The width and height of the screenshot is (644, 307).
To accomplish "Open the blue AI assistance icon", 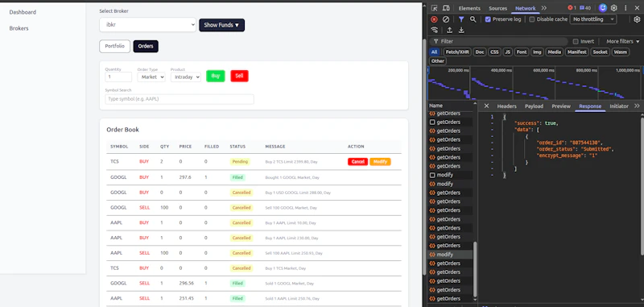I will point(602,8).
